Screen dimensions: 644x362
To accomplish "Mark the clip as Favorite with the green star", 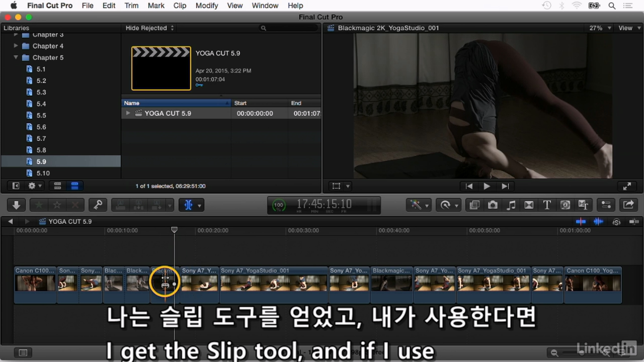I will point(39,205).
